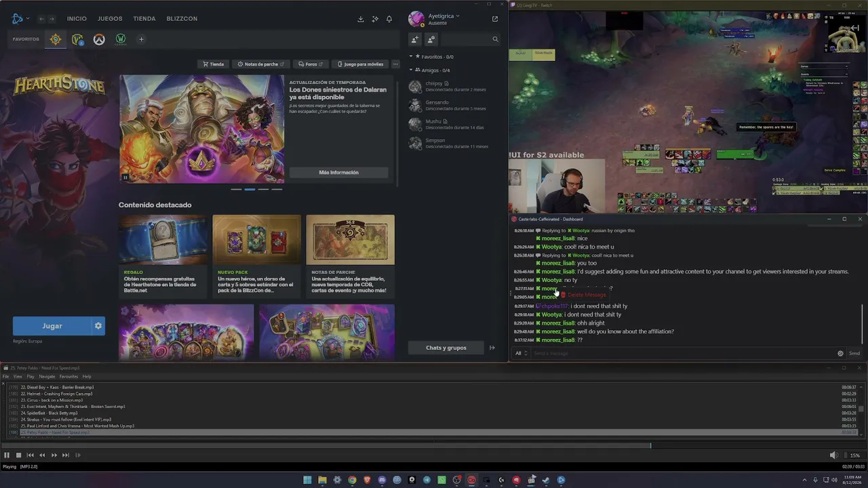The image size is (868, 488).
Task: Click the music player seek bar
Action: 433,445
